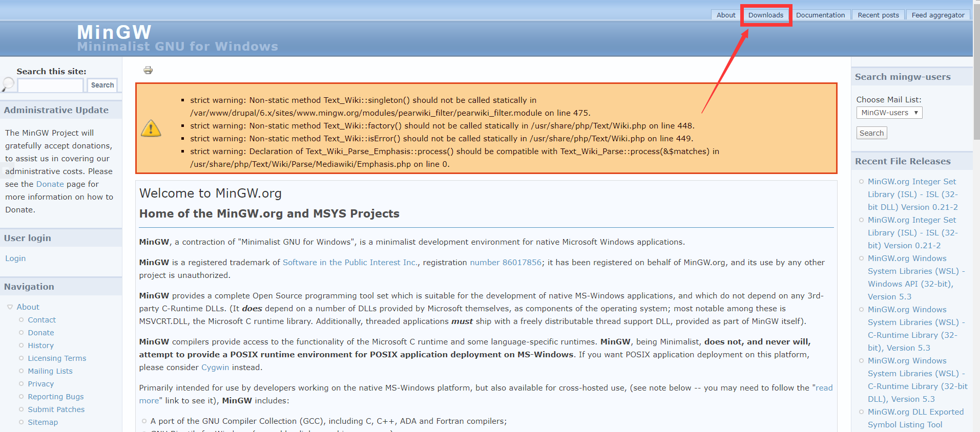Click the Navigation block heading
Viewport: 980px width, 432px height.
(29, 287)
